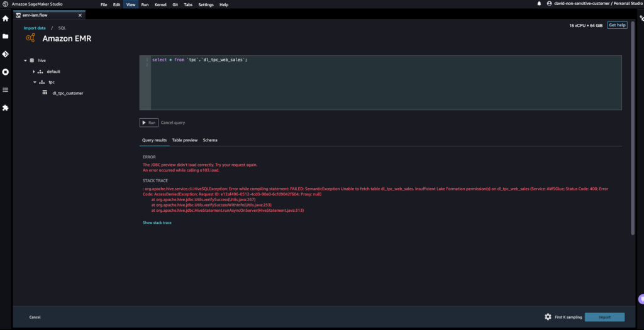Image resolution: width=644 pixels, height=330 pixels.
Task: Open the Kernel menu
Action: (160, 4)
